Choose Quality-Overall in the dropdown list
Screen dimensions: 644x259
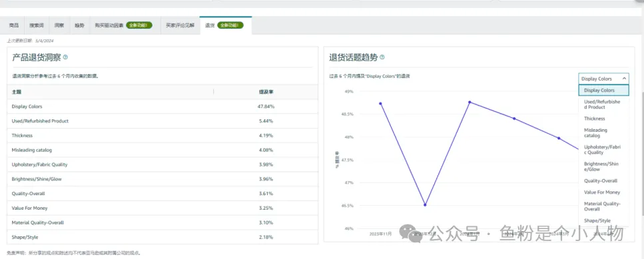(x=603, y=180)
